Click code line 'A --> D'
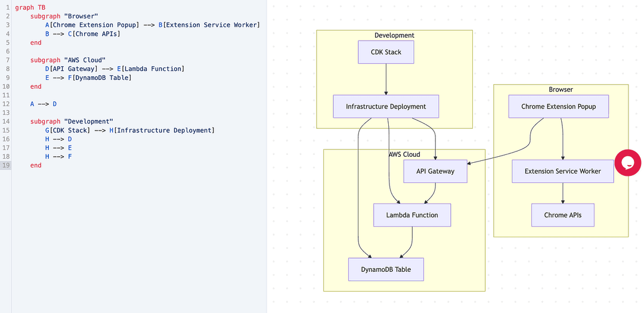The height and width of the screenshot is (313, 644). [x=43, y=104]
